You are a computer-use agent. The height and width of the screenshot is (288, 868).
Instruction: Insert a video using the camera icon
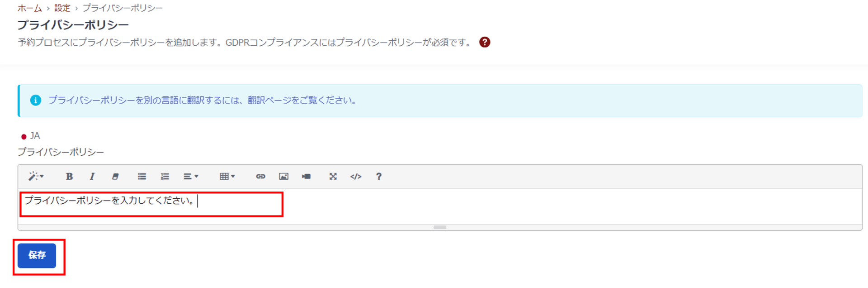click(307, 177)
